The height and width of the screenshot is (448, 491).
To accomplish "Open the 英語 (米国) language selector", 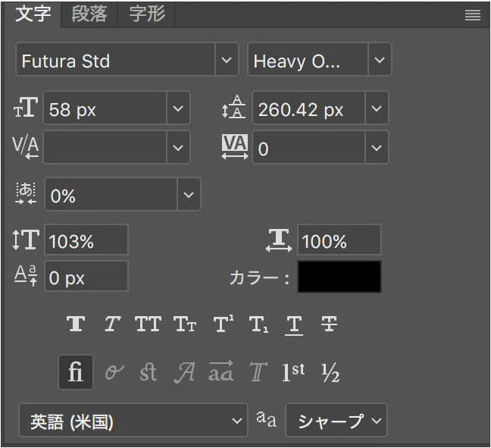I will (x=133, y=420).
